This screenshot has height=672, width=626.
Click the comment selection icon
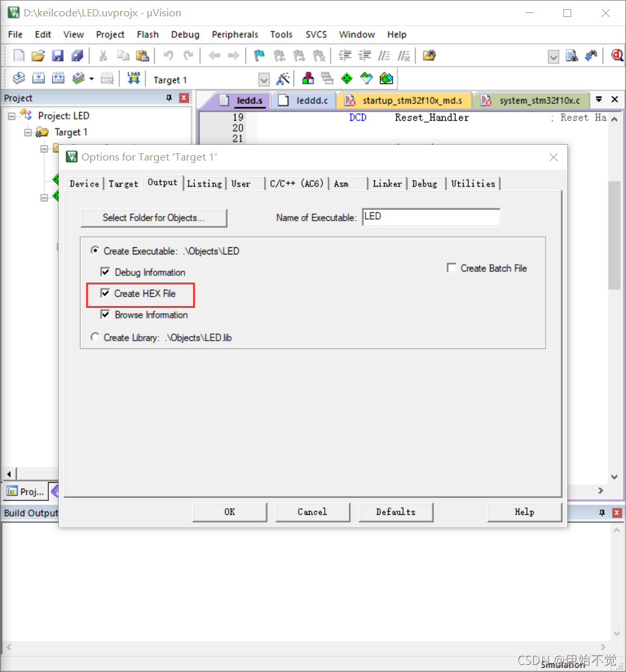point(384,55)
